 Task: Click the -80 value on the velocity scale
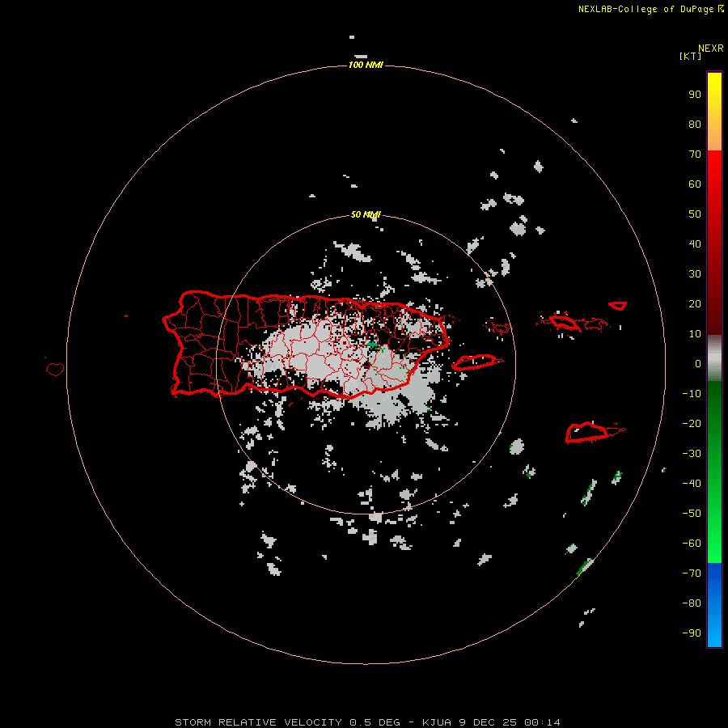[692, 603]
